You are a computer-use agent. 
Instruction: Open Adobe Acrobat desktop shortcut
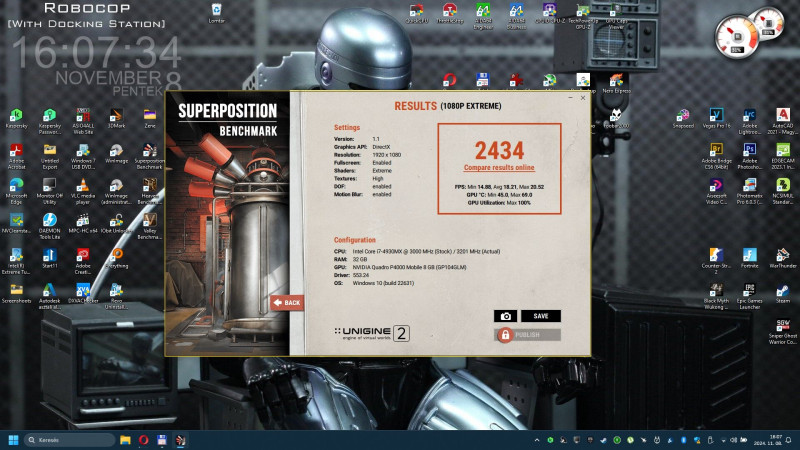(16, 156)
